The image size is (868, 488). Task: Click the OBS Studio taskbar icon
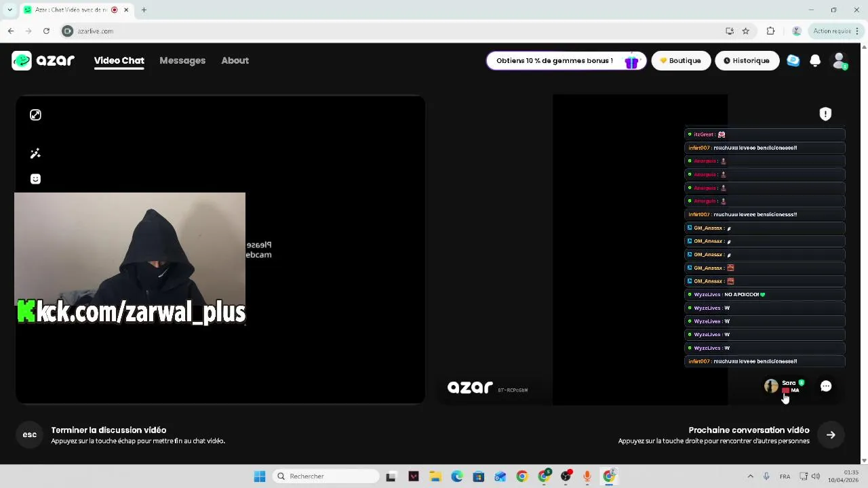(x=566, y=476)
